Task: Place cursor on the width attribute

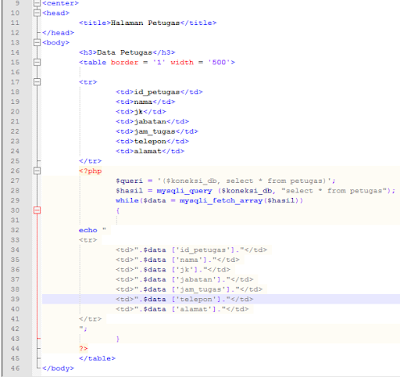Action: (182, 62)
